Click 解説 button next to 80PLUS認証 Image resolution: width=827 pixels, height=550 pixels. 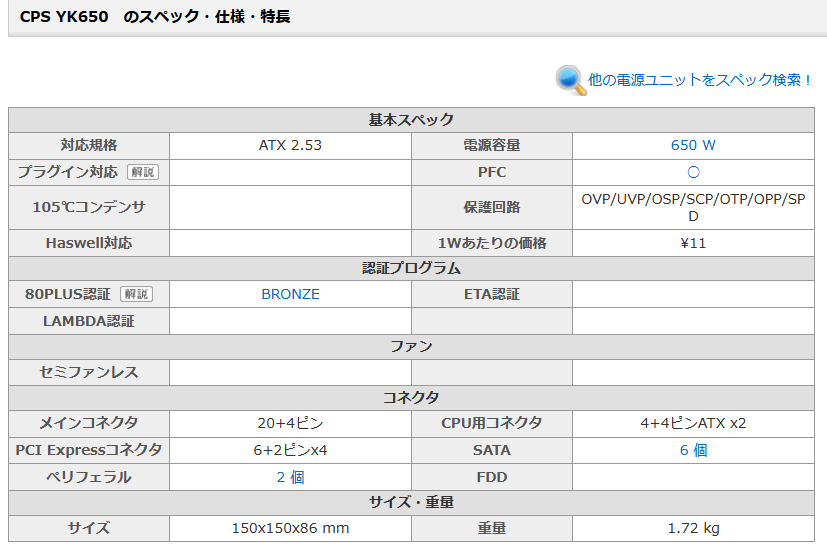tap(137, 294)
